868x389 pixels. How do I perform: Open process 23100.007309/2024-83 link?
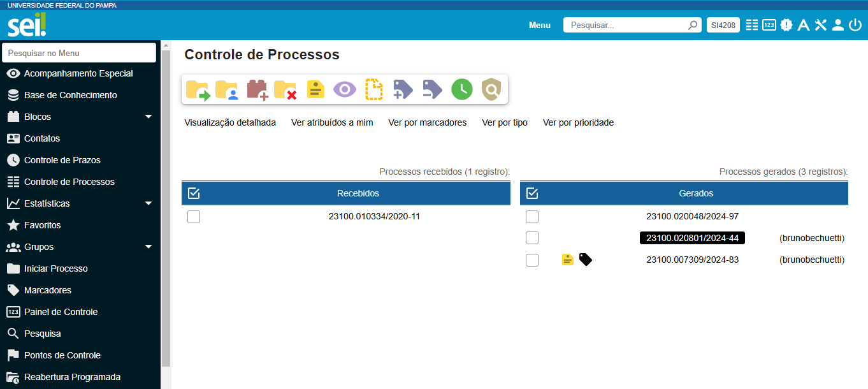(692, 260)
